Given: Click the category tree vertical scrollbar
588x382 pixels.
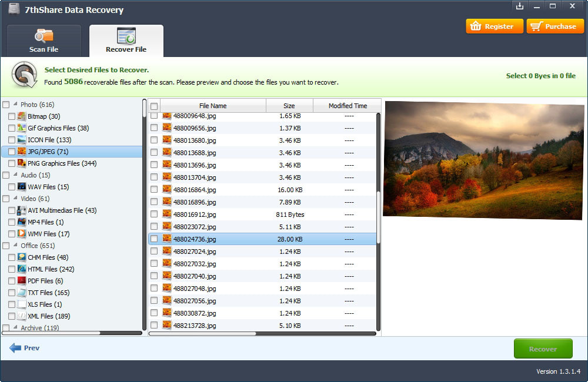Looking at the screenshot, I should point(145,215).
